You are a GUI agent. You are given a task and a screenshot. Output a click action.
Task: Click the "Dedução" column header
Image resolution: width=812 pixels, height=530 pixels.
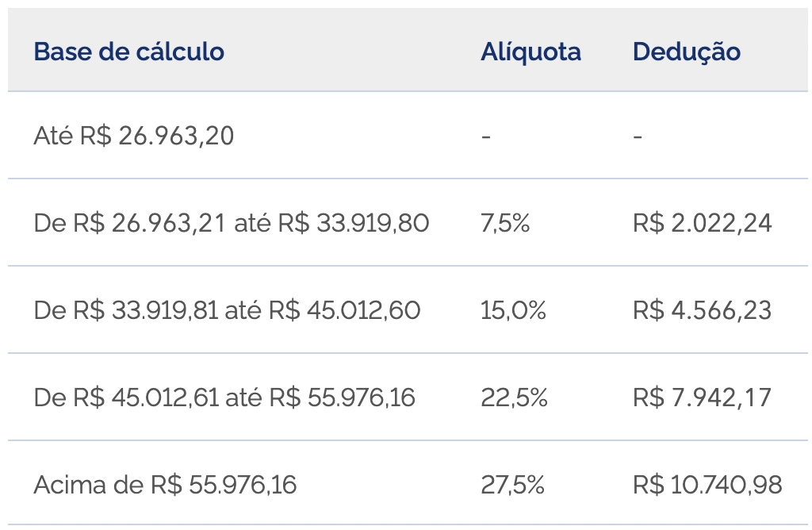(686, 52)
